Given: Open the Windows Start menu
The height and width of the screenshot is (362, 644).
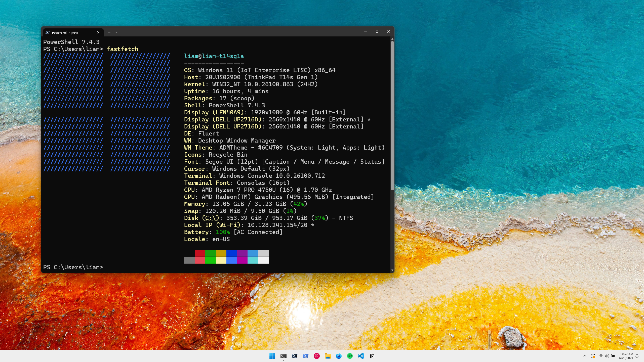Looking at the screenshot, I should (272, 356).
